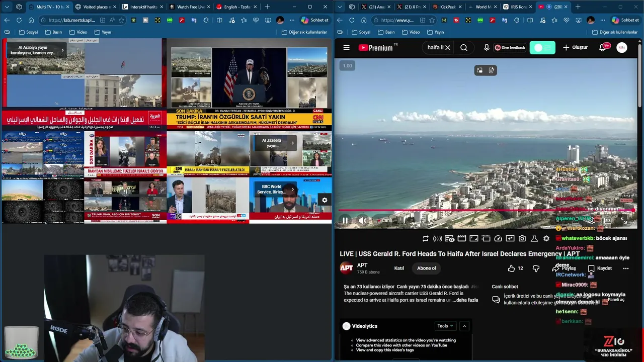This screenshot has width=644, height=362.
Task: Subscribe using the Abone ol button
Action: [x=426, y=268]
